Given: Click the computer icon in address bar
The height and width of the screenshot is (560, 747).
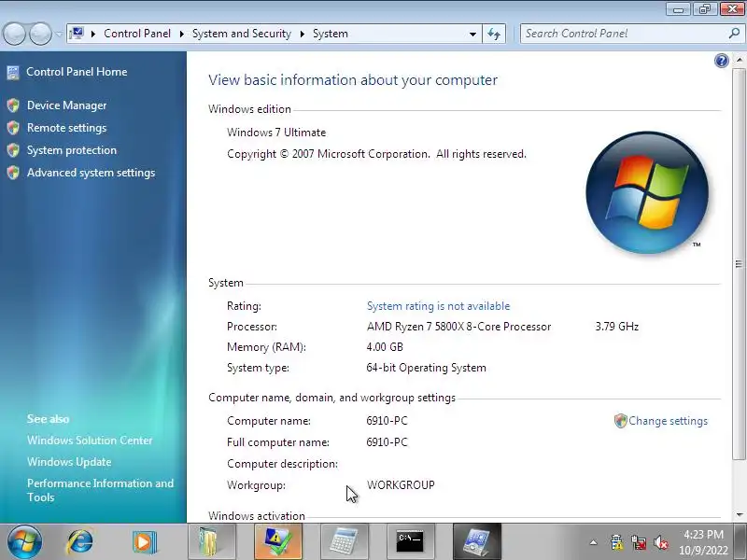Looking at the screenshot, I should [x=77, y=34].
